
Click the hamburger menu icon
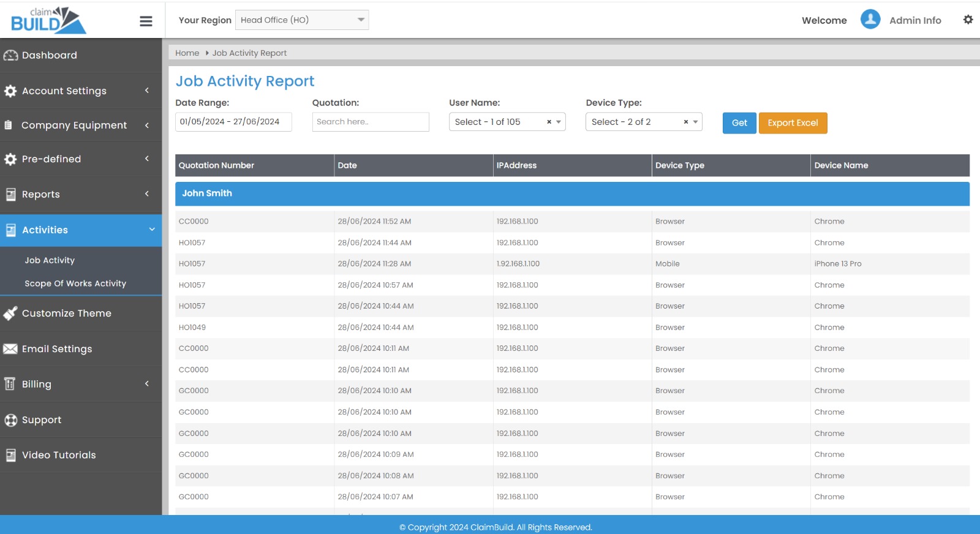(x=146, y=21)
